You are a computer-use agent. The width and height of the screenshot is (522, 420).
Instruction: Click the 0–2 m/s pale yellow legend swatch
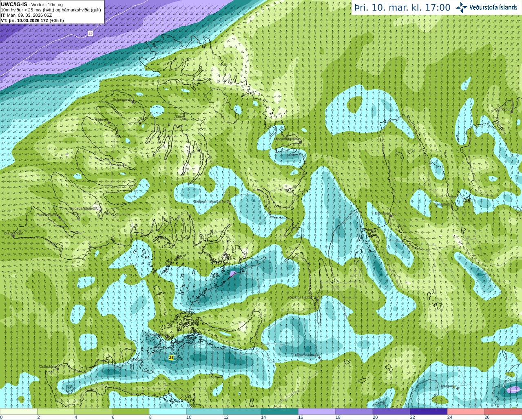[19, 411]
